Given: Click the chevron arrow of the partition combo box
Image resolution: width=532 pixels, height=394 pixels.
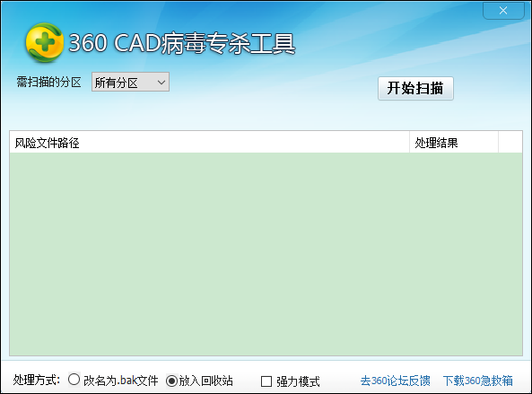Looking at the screenshot, I should [x=161, y=83].
